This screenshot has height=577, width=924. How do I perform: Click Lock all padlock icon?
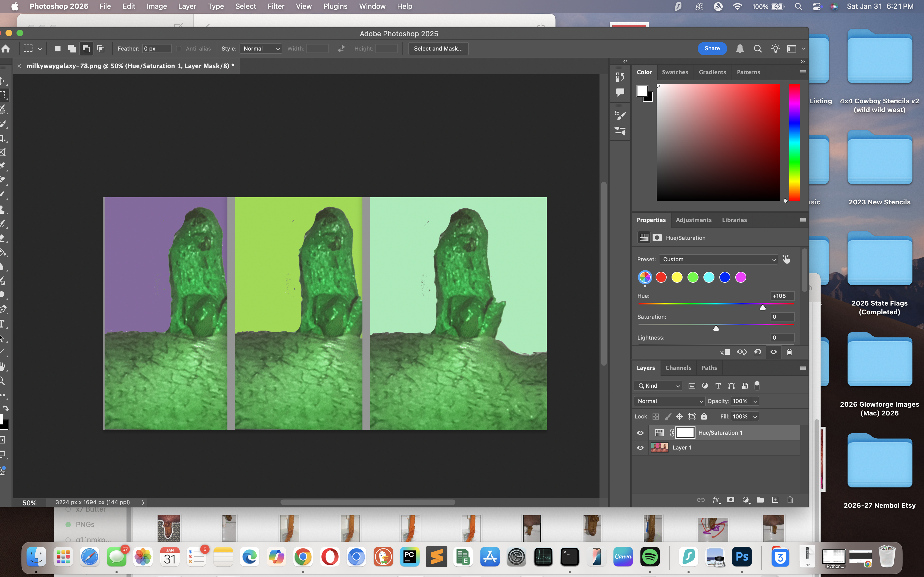pos(704,416)
